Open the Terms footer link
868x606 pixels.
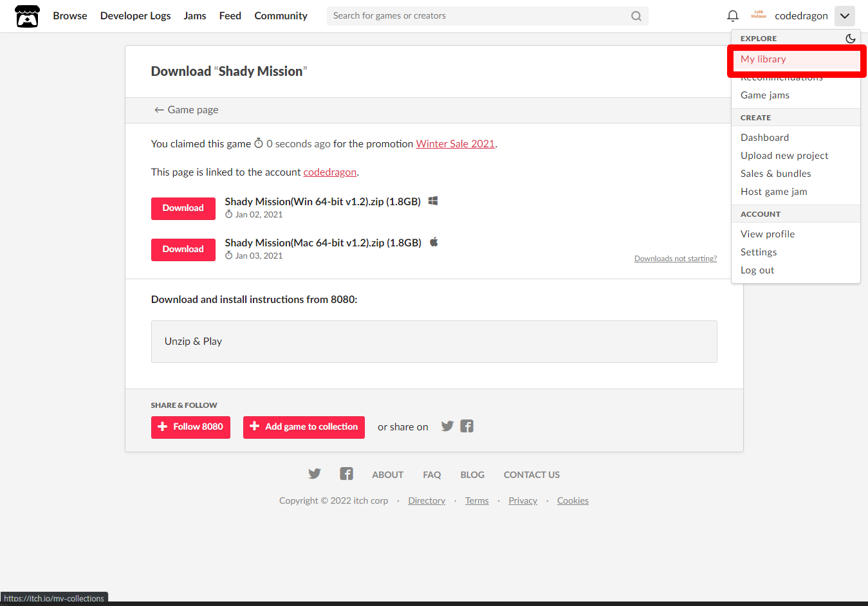tap(477, 501)
